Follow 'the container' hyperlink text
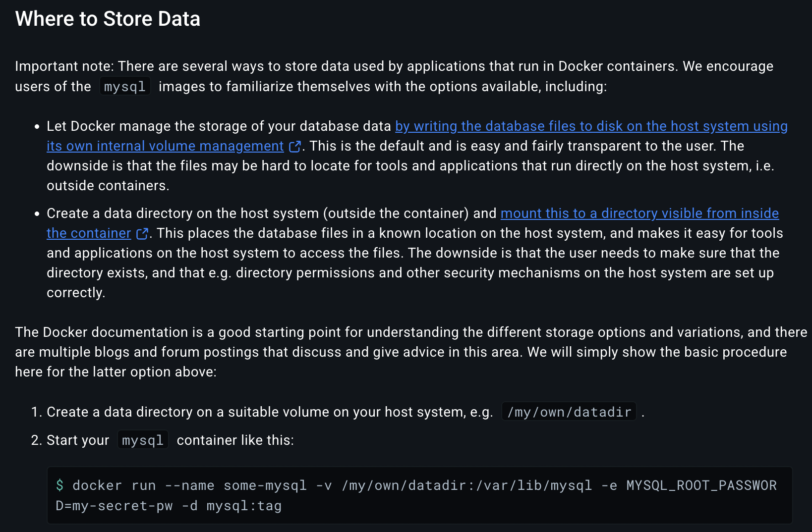The width and height of the screenshot is (812, 532). click(x=89, y=233)
